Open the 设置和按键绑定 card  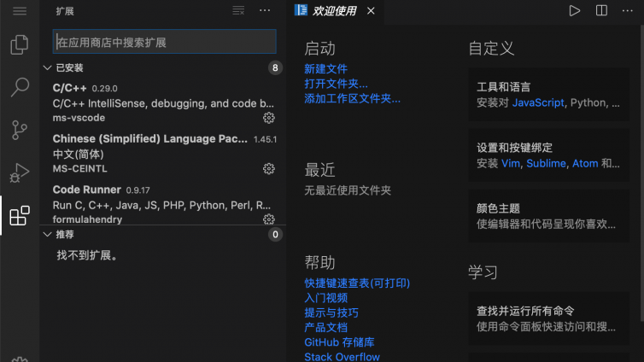(x=548, y=155)
